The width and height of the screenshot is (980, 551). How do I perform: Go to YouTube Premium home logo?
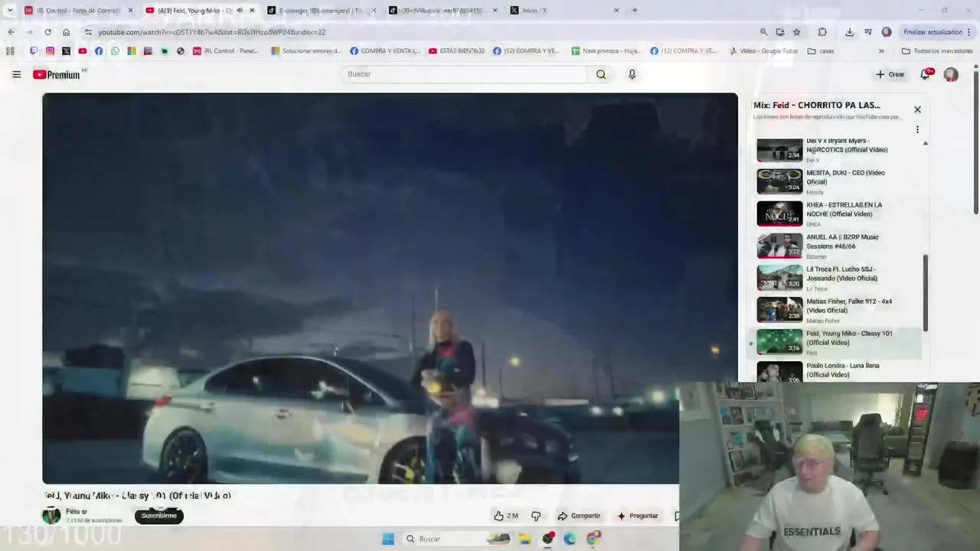(x=57, y=74)
